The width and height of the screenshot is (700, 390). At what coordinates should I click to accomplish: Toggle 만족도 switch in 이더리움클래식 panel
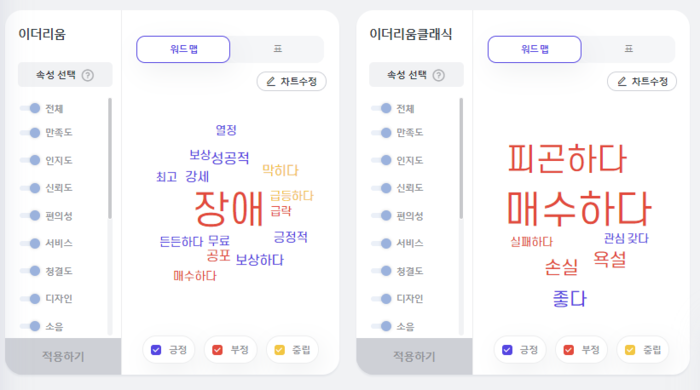pyautogui.click(x=381, y=133)
